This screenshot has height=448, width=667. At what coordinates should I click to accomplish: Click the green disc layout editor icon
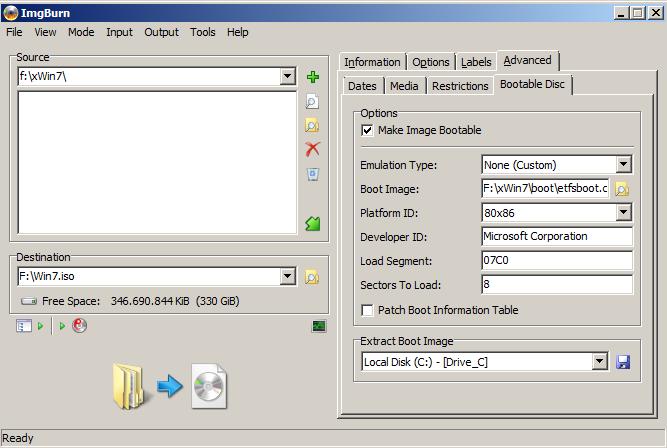[313, 224]
